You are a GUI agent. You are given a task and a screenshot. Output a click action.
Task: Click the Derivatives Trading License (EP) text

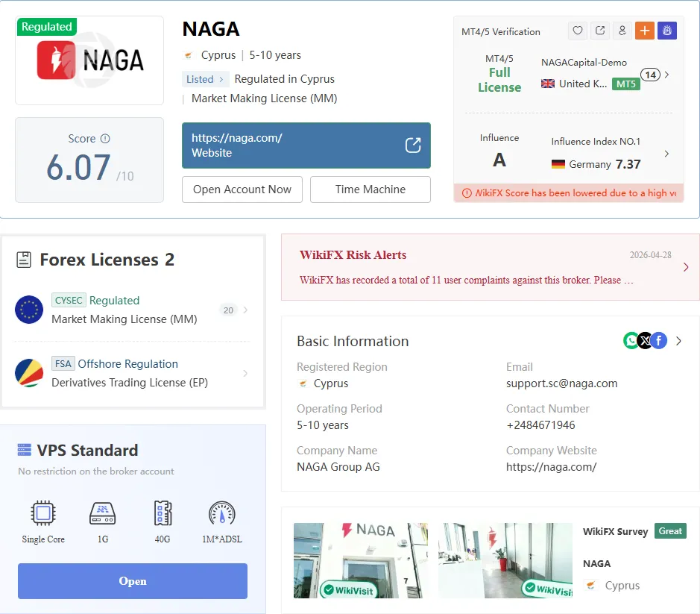(130, 383)
